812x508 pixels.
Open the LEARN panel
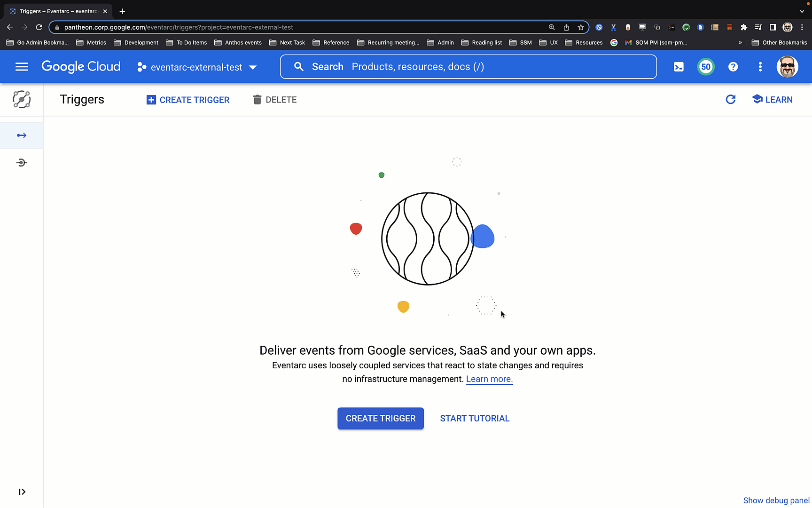[773, 100]
